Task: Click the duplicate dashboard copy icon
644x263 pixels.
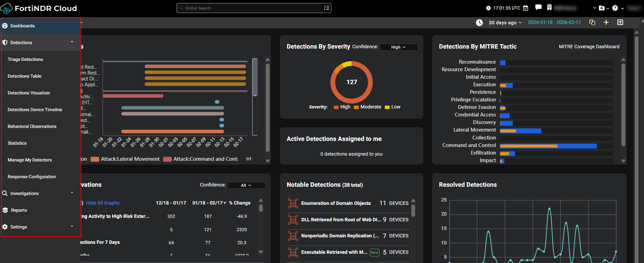Action: [592, 22]
